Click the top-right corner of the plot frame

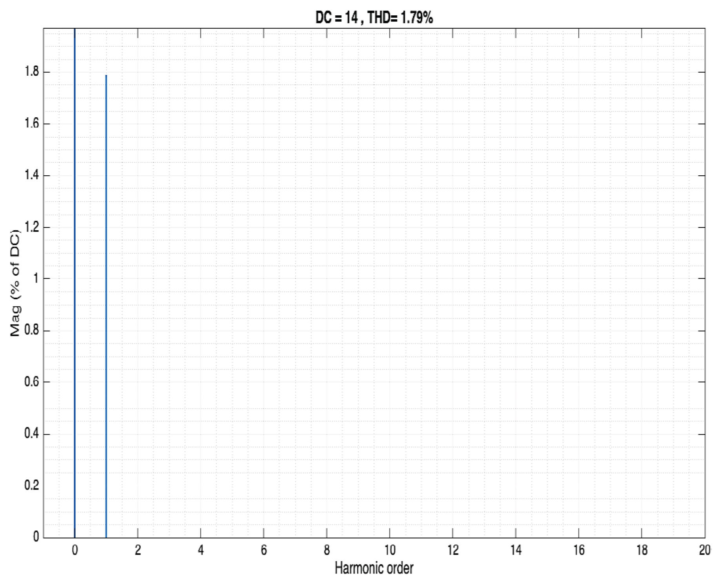click(704, 27)
